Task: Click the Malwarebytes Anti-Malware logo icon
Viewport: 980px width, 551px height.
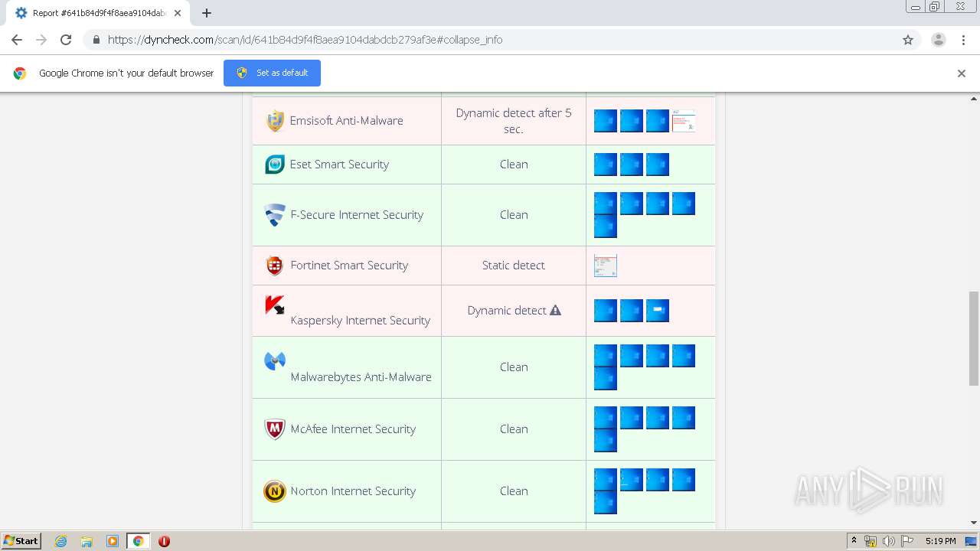Action: [x=275, y=361]
